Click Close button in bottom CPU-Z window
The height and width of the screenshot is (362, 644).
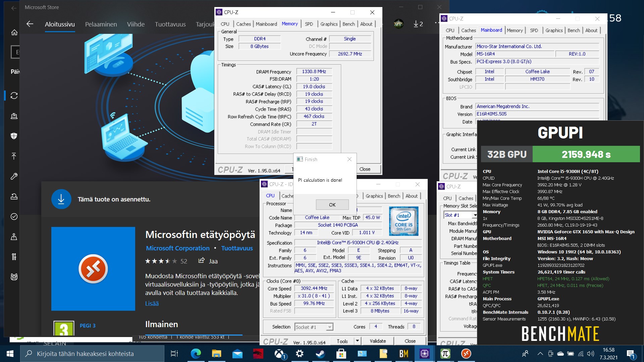(410, 341)
